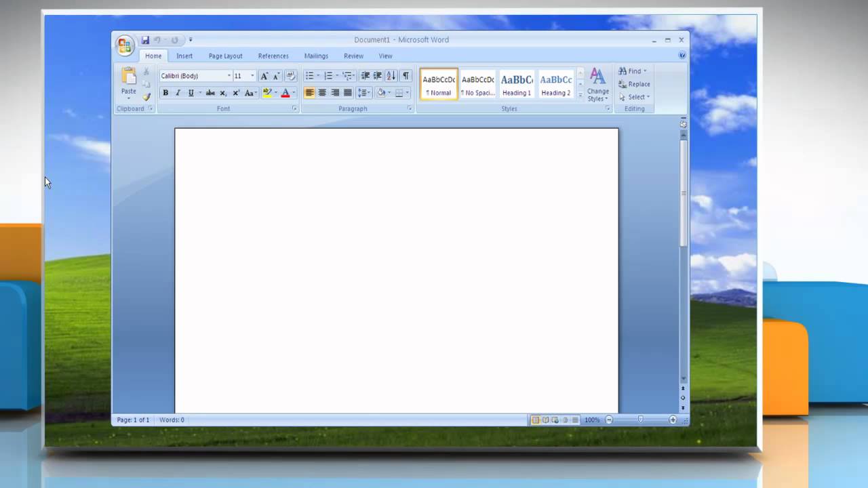Apply Subscript (x₂) formatting
The width and height of the screenshot is (868, 488).
point(223,93)
